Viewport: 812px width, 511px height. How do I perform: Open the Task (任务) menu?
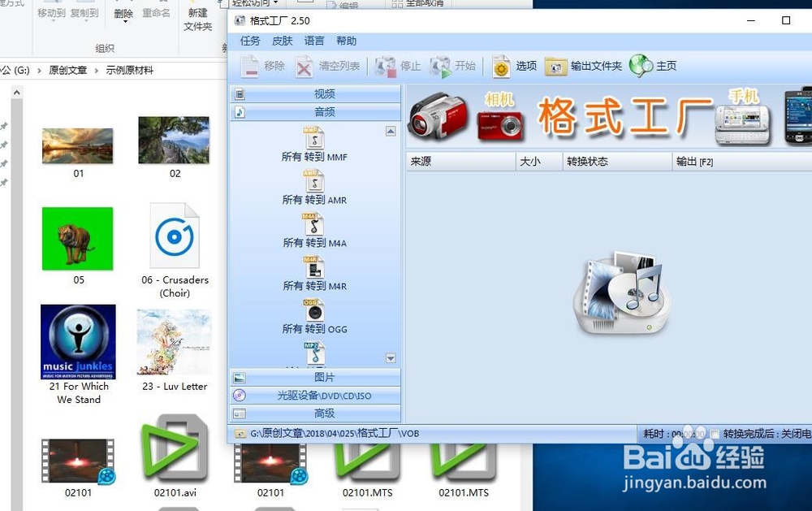[250, 41]
